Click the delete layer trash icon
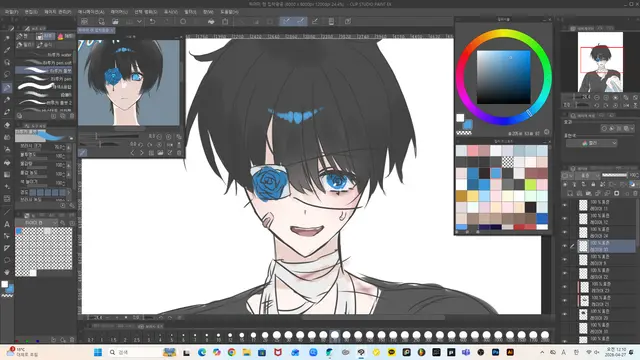Viewport: 640px width, 360px height. point(635,193)
